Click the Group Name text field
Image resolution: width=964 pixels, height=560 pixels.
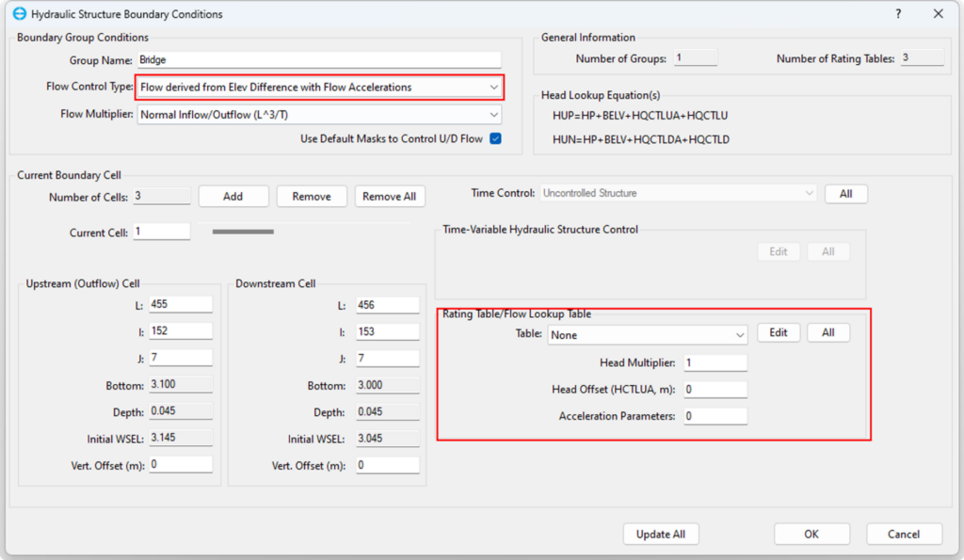(x=318, y=59)
